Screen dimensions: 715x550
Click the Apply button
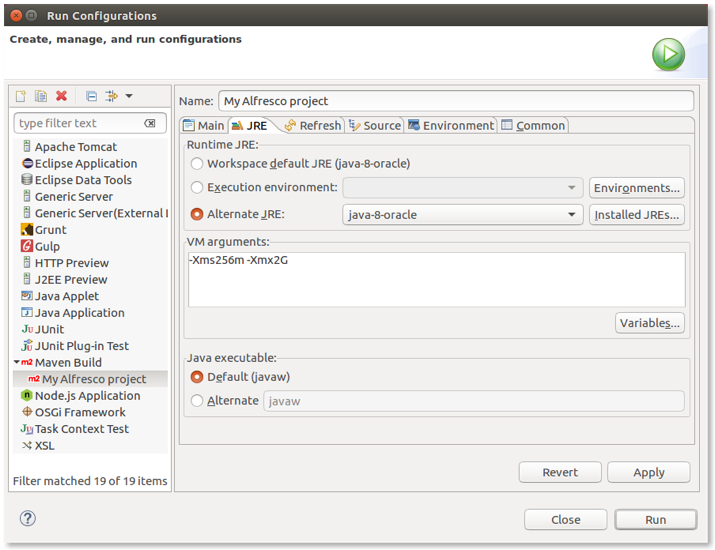[x=648, y=472]
